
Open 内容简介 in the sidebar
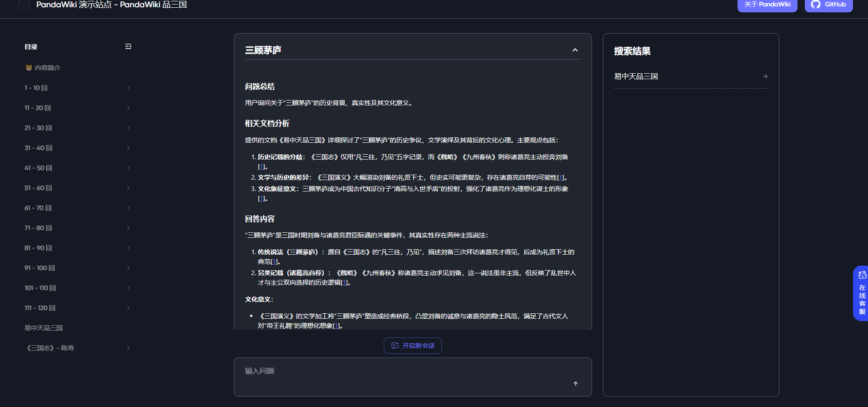43,68
